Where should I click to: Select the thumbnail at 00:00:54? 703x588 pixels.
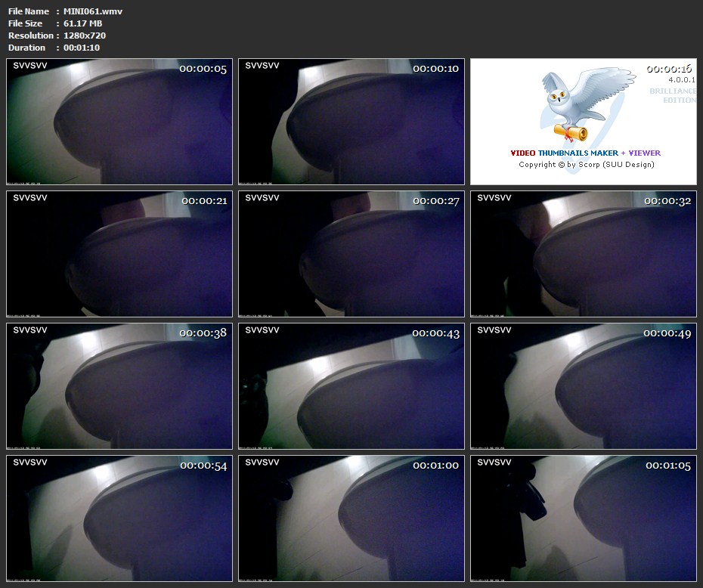119,518
